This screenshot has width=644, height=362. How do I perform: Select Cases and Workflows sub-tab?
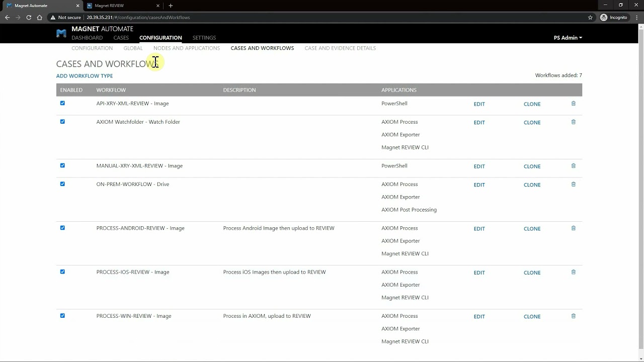coord(262,48)
